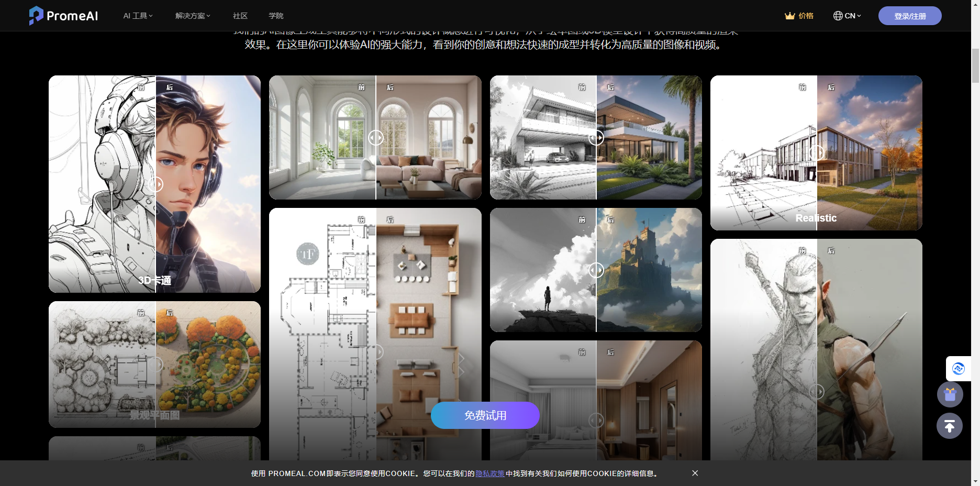
Task: Expand the 解决方案 dropdown menu
Action: coord(192,16)
